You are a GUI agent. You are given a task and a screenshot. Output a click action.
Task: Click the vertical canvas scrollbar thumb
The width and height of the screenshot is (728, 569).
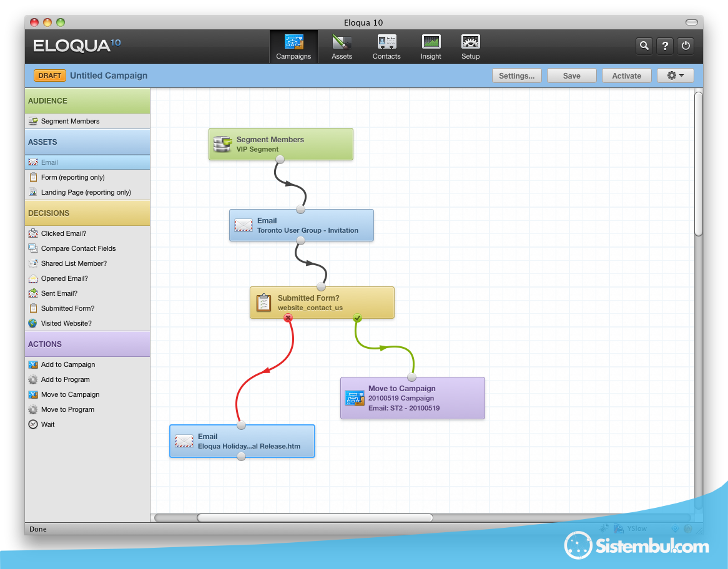pyautogui.click(x=699, y=164)
